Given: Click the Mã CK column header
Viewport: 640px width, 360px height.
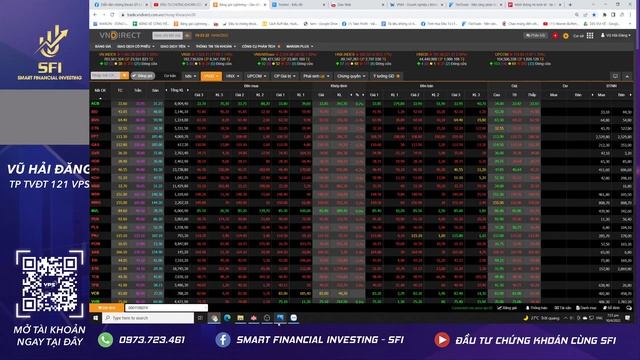Looking at the screenshot, I should pos(100,90).
